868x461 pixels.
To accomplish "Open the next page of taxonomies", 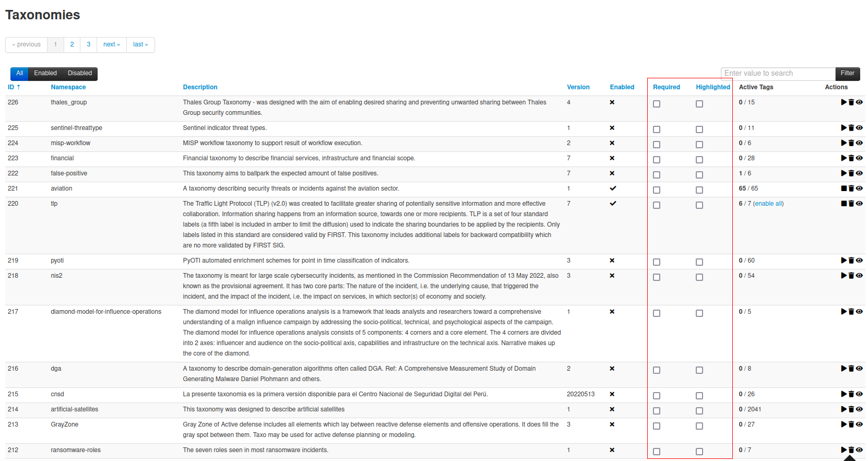I will (x=112, y=44).
